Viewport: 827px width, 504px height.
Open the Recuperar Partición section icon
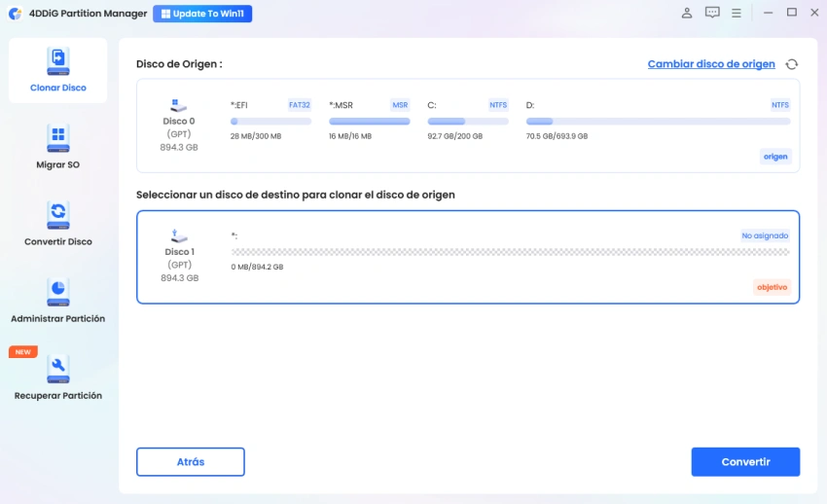58,370
